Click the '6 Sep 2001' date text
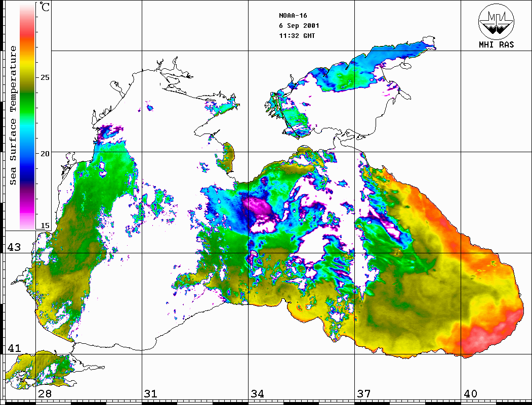Screen dimensions: 532x405 click(299, 26)
